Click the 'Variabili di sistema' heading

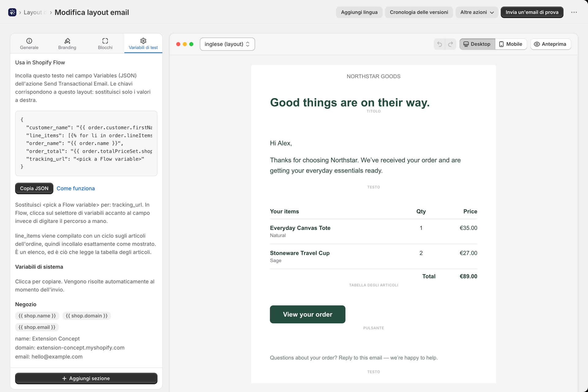pos(39,267)
